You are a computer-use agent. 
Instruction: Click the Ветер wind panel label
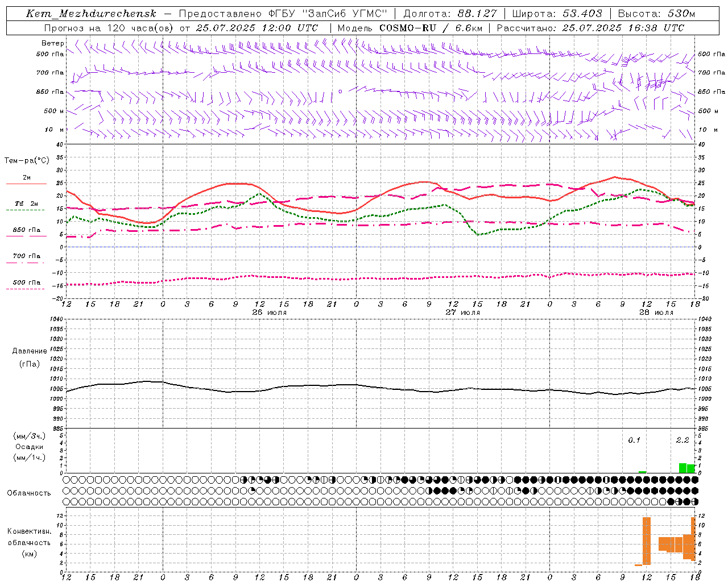click(53, 43)
